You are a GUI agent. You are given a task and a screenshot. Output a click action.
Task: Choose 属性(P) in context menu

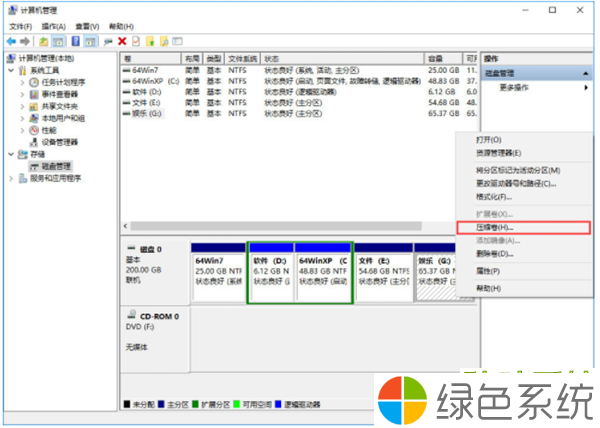[523, 271]
